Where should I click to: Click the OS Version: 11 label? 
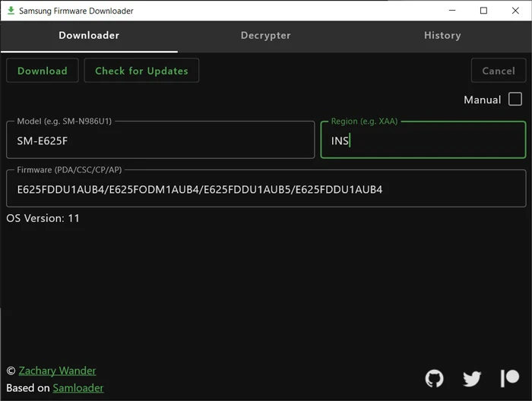pyautogui.click(x=43, y=219)
